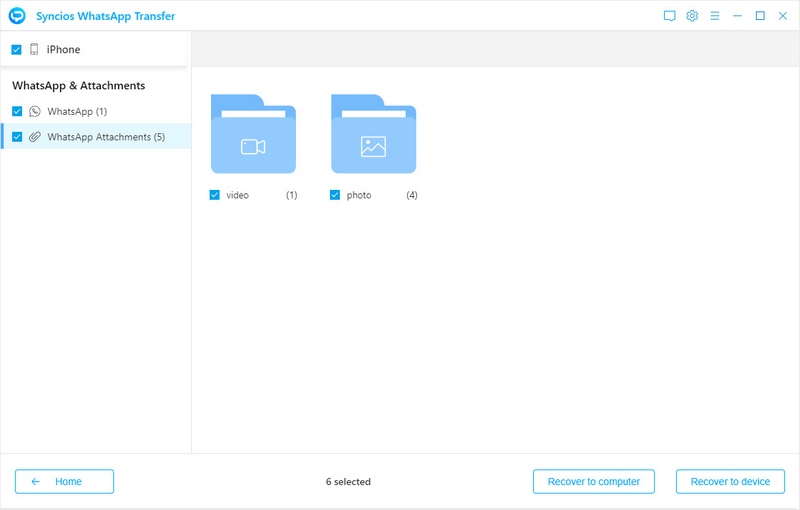Click the iPhone device label
This screenshot has height=510, width=800.
point(63,49)
